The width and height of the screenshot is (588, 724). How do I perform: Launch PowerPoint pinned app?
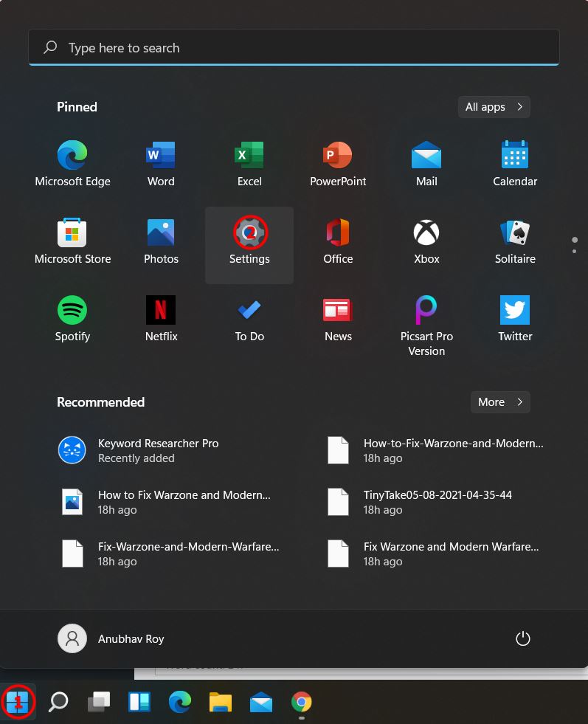pos(338,164)
